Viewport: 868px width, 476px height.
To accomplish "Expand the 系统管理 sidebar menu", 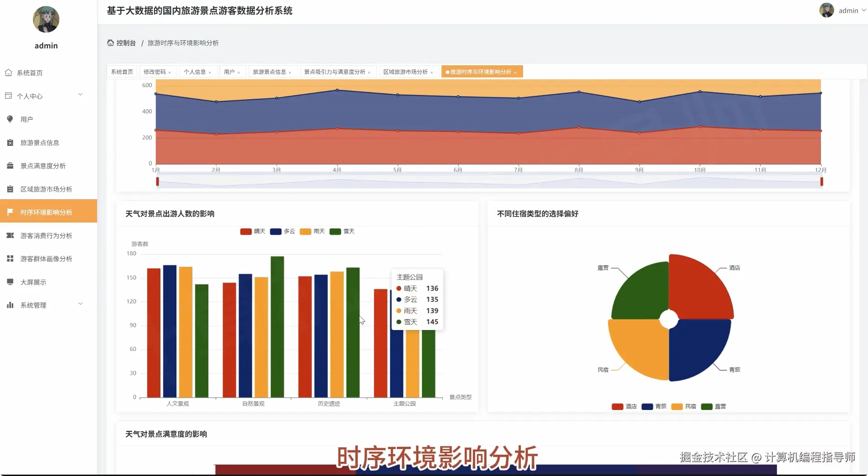I will [43, 305].
